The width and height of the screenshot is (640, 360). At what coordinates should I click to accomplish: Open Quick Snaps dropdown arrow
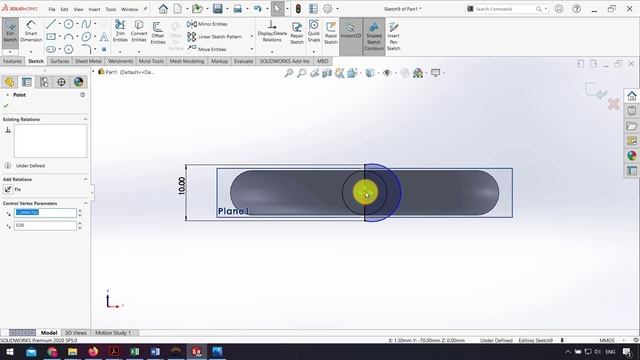click(314, 52)
